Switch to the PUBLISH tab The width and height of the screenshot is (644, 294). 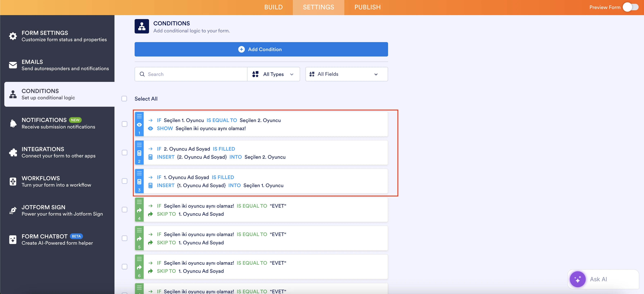[x=367, y=7]
